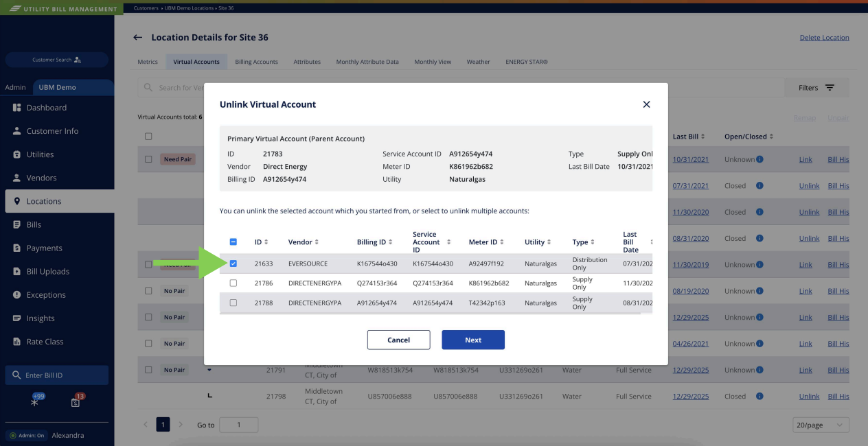This screenshot has width=868, height=446.
Task: Open Bills in sidebar
Action: tap(57, 224)
